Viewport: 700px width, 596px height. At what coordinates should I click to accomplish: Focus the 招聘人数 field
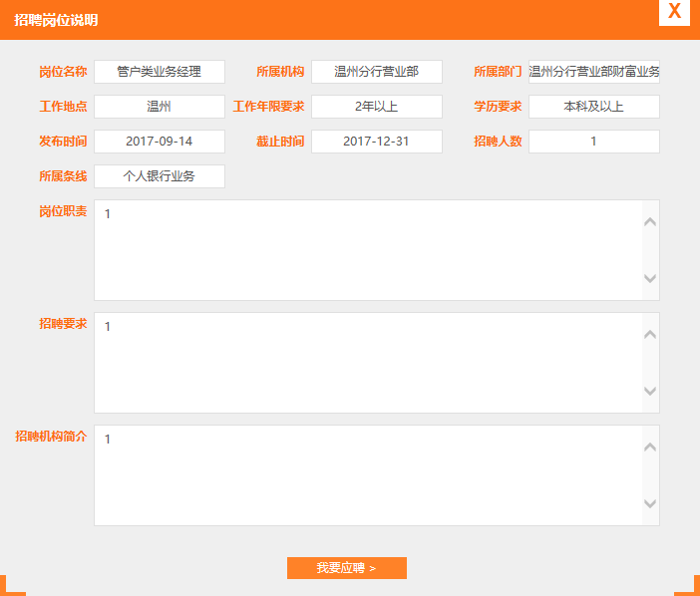pyautogui.click(x=593, y=142)
